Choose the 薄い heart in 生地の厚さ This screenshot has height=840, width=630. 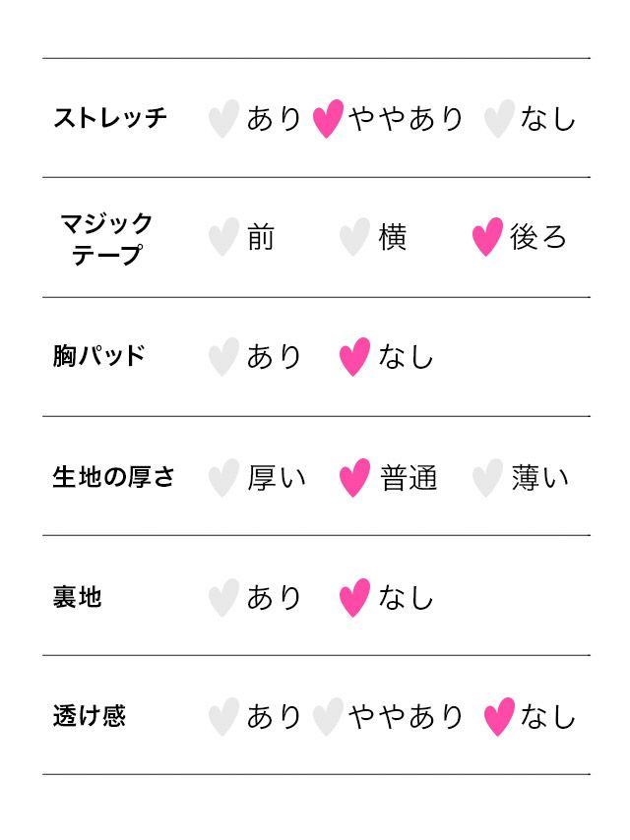[487, 478]
